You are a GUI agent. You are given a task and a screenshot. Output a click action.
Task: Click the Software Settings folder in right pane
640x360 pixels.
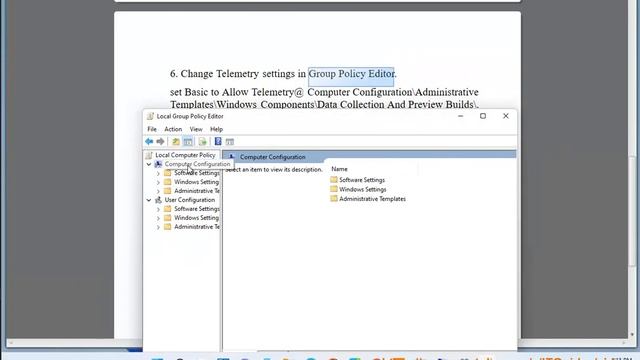click(358, 180)
